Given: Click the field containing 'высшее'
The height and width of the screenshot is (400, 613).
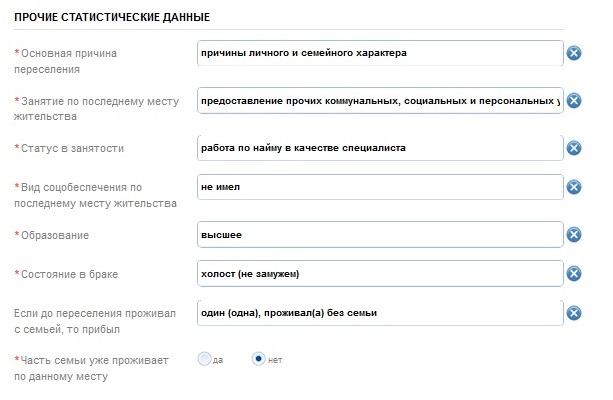Looking at the screenshot, I should tap(380, 235).
